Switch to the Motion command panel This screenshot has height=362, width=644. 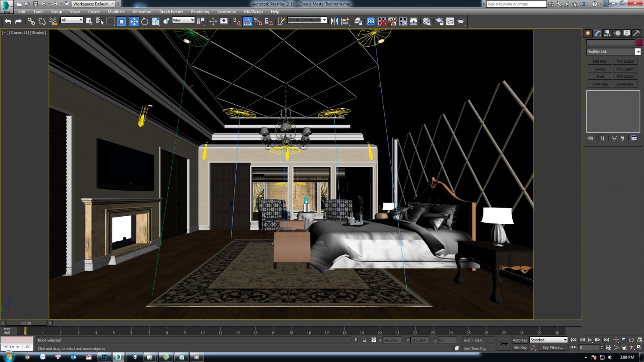617,33
